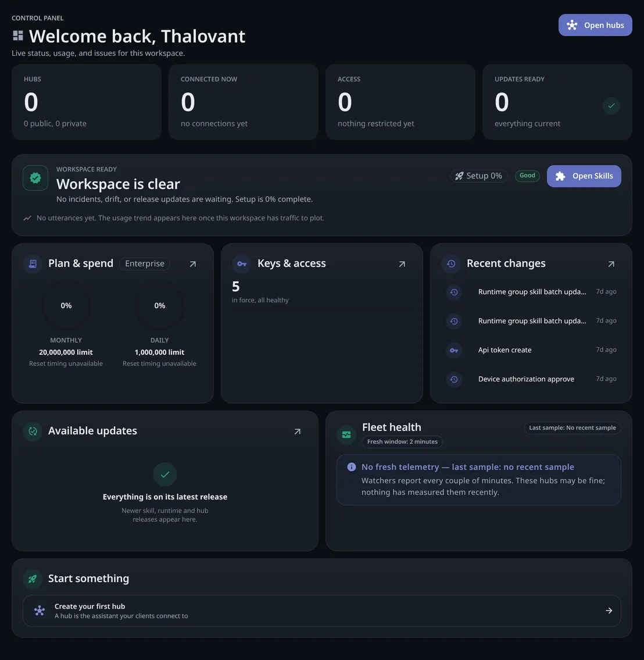Click the usage trend line icon
644x660 pixels.
pos(27,218)
